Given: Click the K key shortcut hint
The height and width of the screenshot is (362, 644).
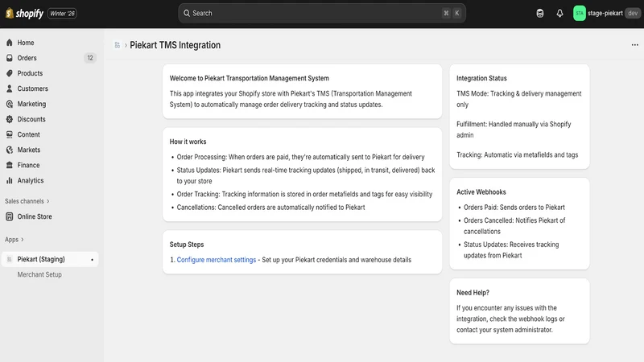Looking at the screenshot, I should click(456, 13).
